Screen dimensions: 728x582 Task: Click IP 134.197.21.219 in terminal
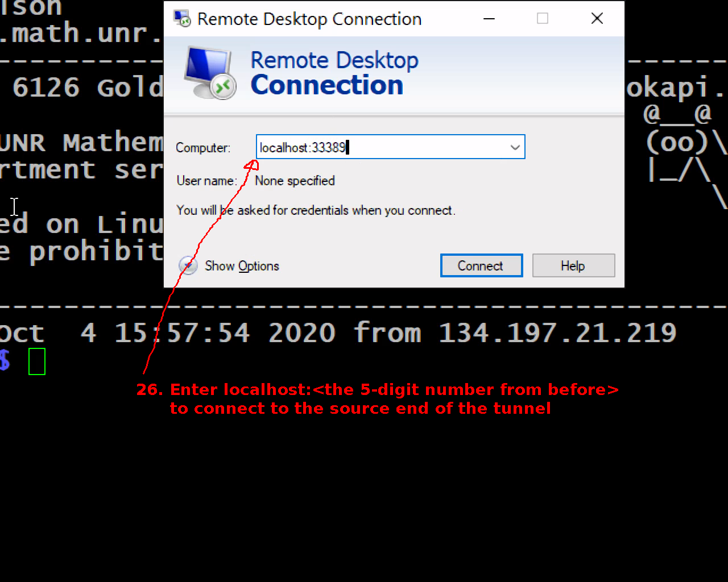coord(557,332)
